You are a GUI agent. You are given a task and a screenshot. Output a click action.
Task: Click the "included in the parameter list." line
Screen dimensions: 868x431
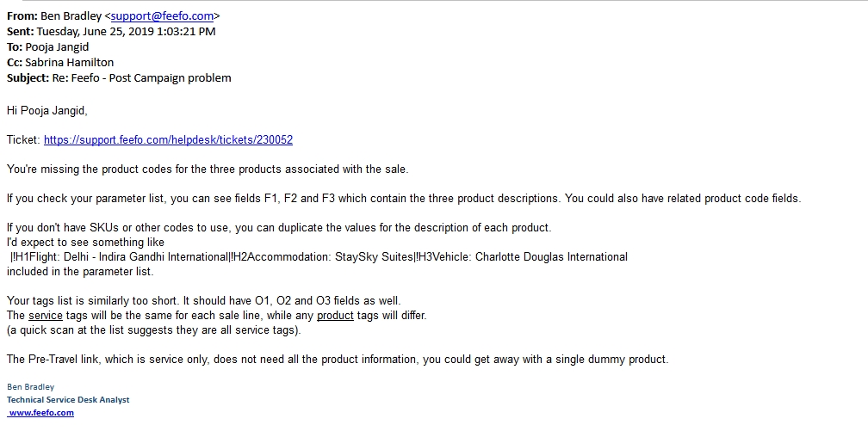(x=80, y=271)
